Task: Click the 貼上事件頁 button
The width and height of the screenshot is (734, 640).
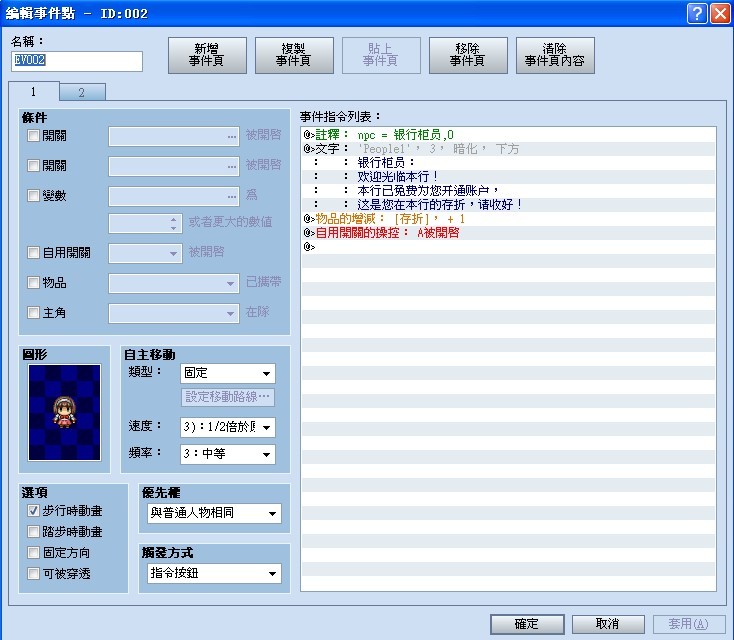Action: 381,55
